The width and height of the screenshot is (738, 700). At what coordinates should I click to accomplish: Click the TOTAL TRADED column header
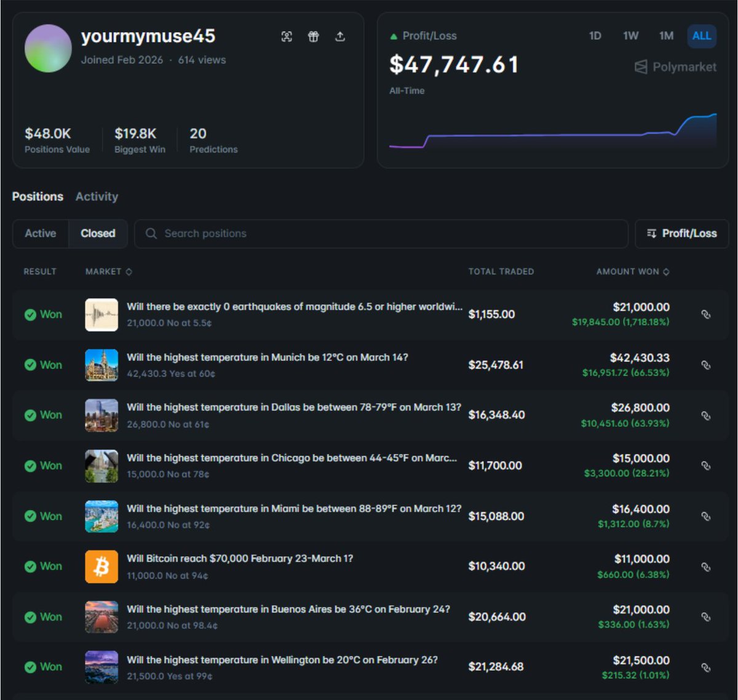tap(501, 271)
